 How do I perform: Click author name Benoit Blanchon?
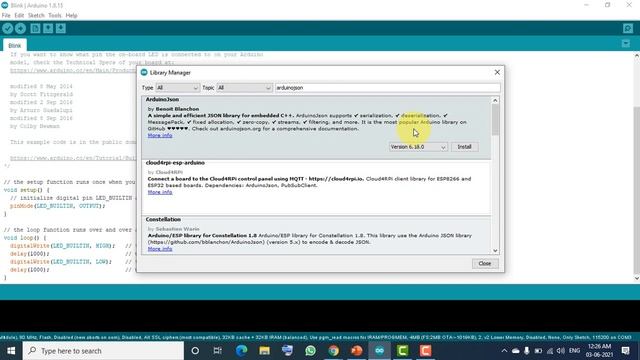(x=177, y=109)
